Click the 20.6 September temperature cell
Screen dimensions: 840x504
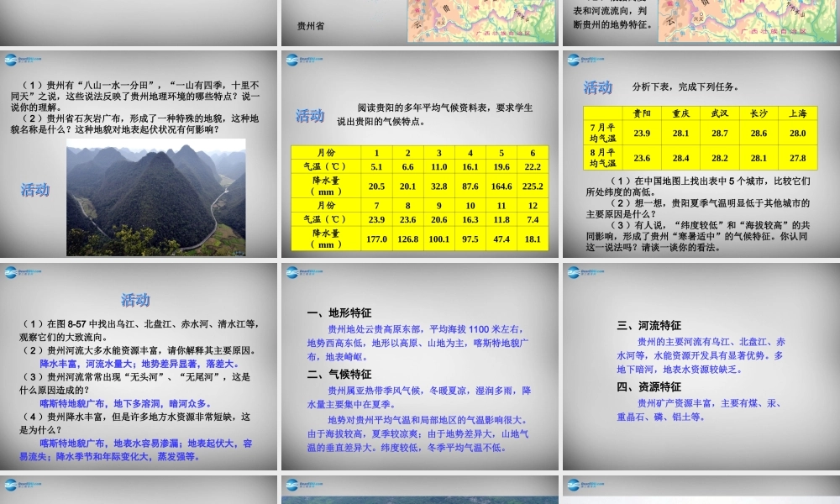click(438, 219)
